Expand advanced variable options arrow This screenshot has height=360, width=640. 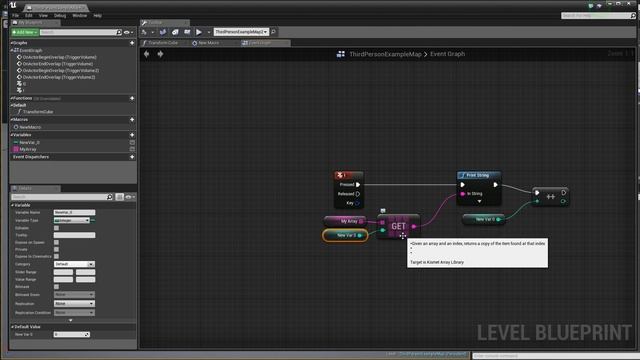[x=71, y=320]
